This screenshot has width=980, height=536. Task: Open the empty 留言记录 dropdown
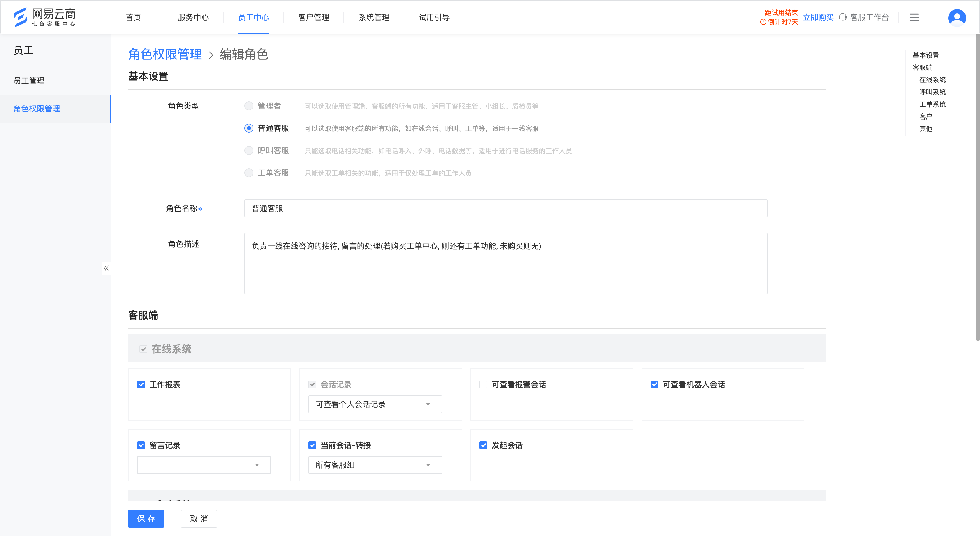204,465
